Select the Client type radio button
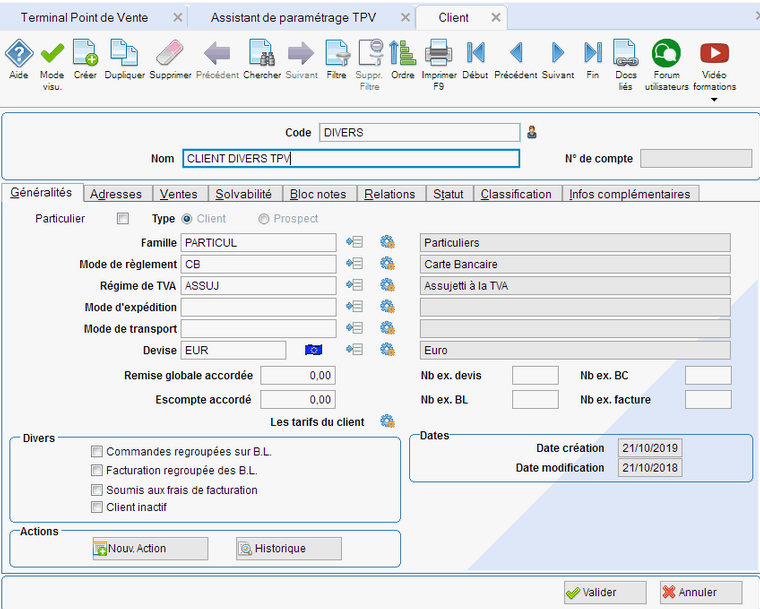Screen dimensions: 760x609 187,219
